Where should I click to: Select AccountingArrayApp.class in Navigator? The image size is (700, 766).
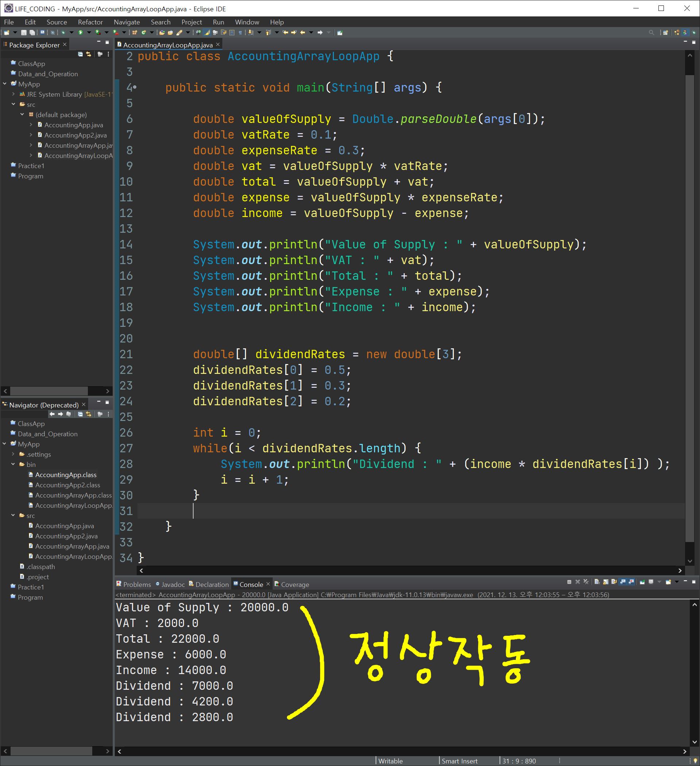(x=73, y=495)
